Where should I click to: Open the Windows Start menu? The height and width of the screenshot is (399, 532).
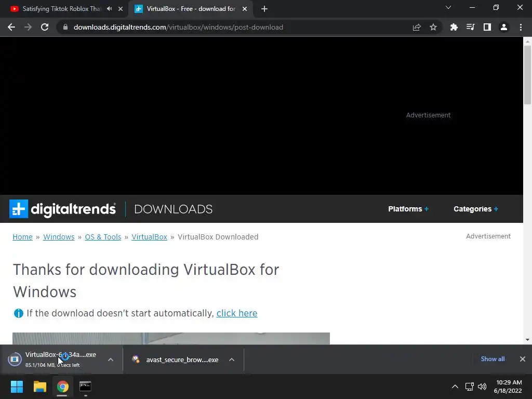pyautogui.click(x=17, y=387)
